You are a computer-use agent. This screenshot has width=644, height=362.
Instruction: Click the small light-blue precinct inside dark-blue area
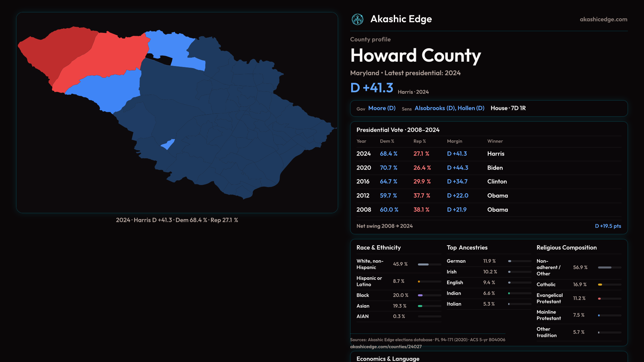click(x=168, y=144)
